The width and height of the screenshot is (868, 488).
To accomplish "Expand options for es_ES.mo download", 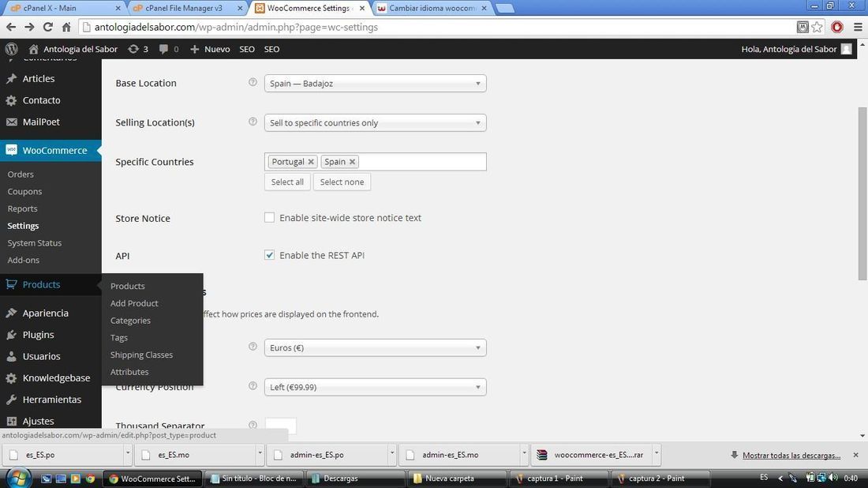I will pyautogui.click(x=260, y=454).
